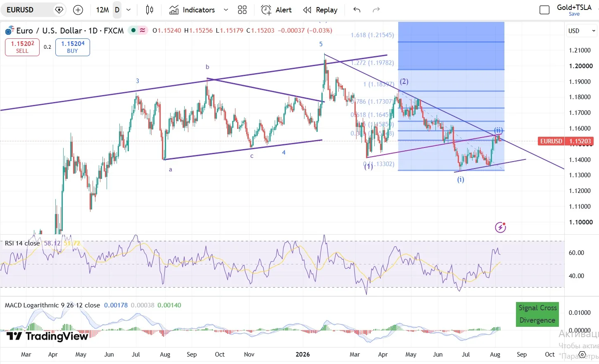Click 60.00 on the RSI scale
The height and width of the screenshot is (364, 599).
tap(576, 253)
